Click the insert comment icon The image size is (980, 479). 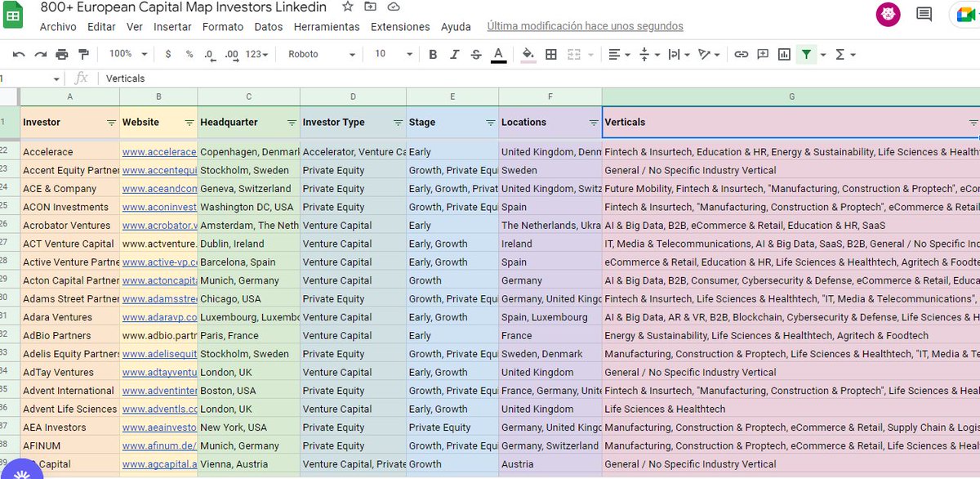pos(763,55)
